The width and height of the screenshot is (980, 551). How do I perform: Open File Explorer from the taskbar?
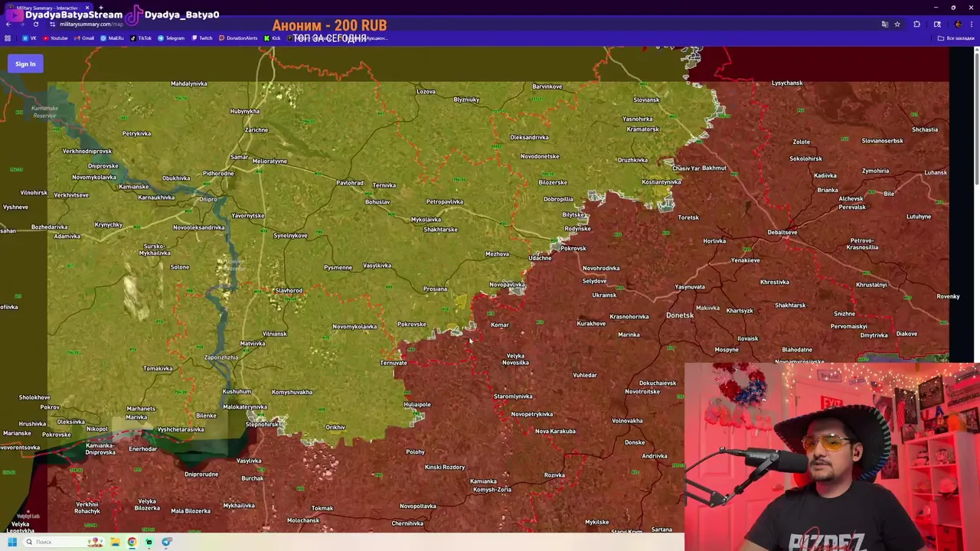click(x=115, y=542)
